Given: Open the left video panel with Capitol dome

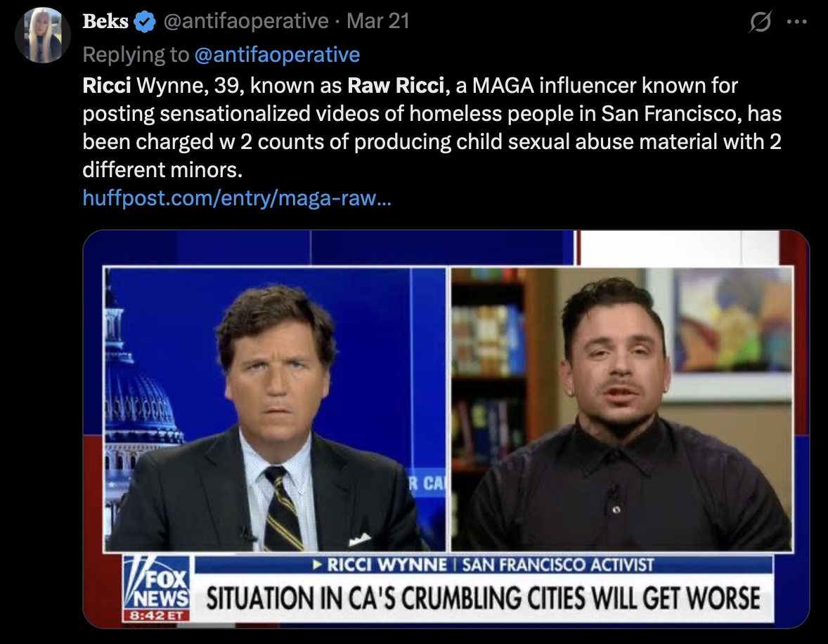Looking at the screenshot, I should (x=275, y=409).
